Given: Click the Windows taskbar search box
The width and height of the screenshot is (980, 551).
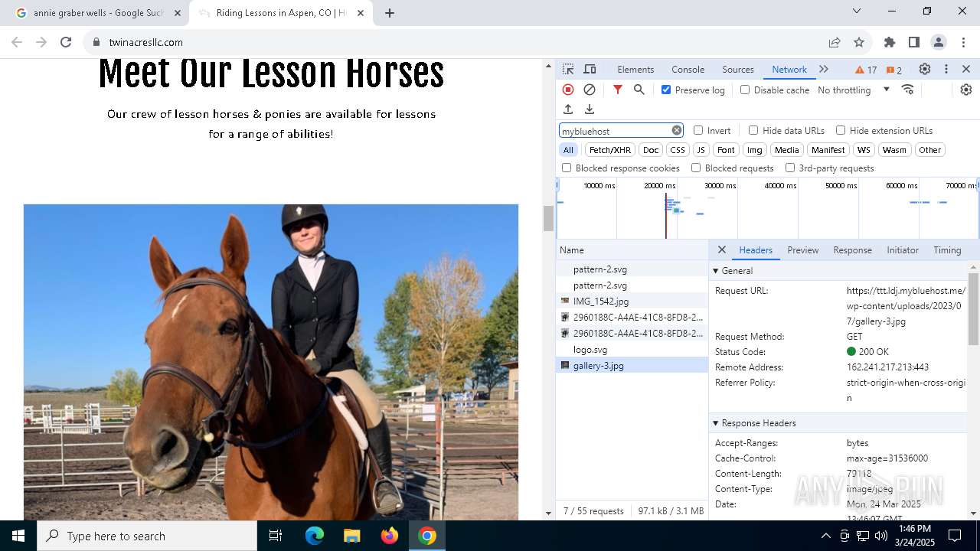Looking at the screenshot, I should 147,536.
